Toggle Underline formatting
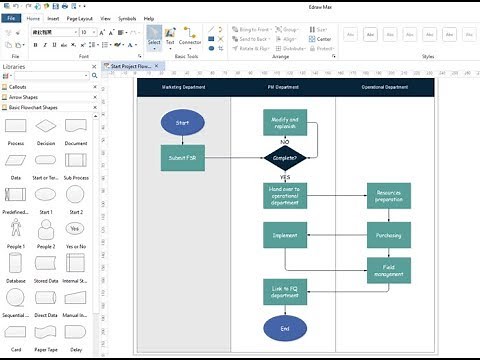 (x=54, y=45)
